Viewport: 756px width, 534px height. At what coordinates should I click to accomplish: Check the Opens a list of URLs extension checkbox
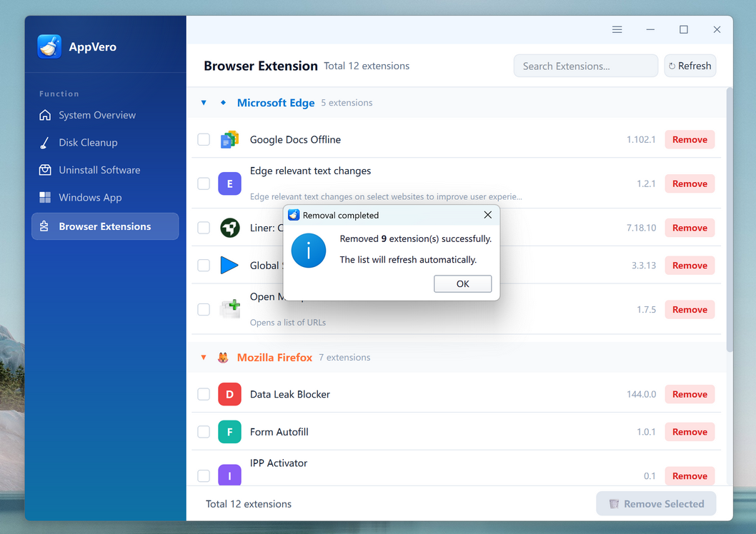pyautogui.click(x=204, y=309)
